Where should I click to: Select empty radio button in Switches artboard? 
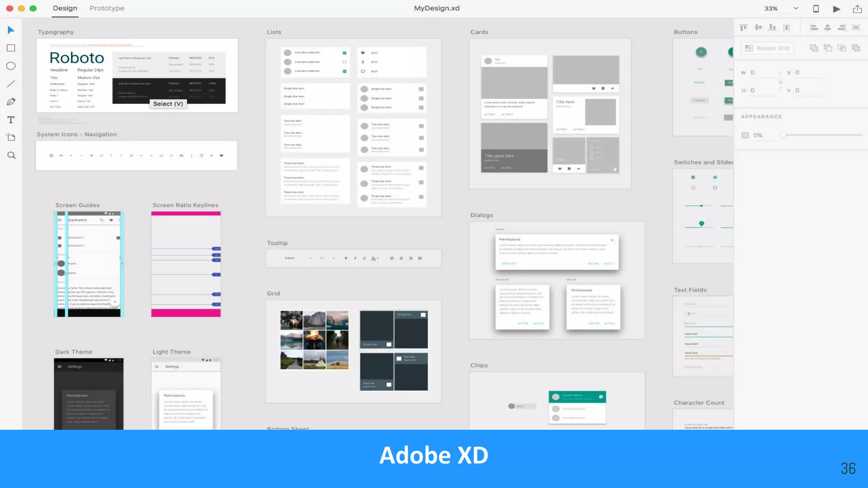pyautogui.click(x=715, y=188)
